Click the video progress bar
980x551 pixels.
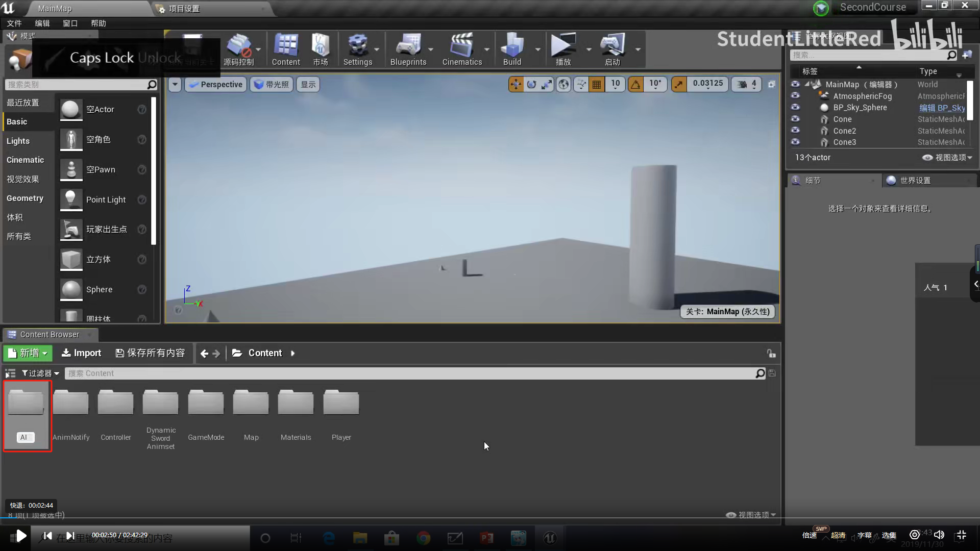pyautogui.click(x=490, y=518)
